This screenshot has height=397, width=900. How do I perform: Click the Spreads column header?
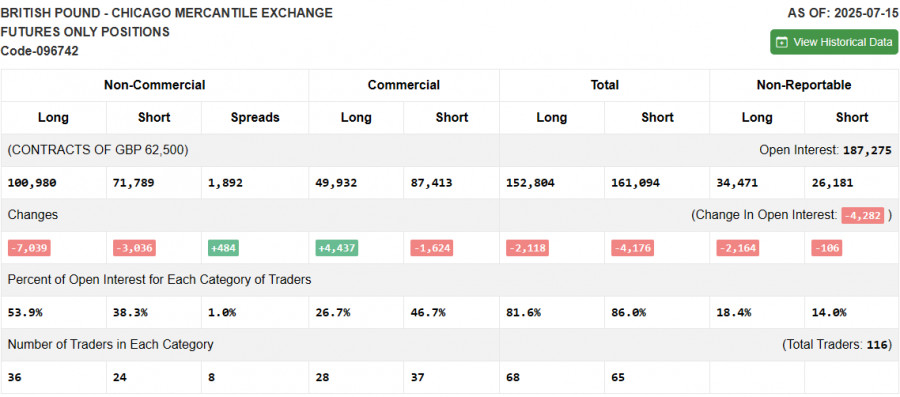(255, 118)
